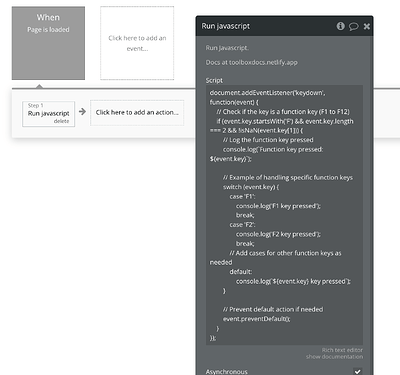Click the 'Run javascript.' description text
The image size is (400, 375).
[x=227, y=48]
